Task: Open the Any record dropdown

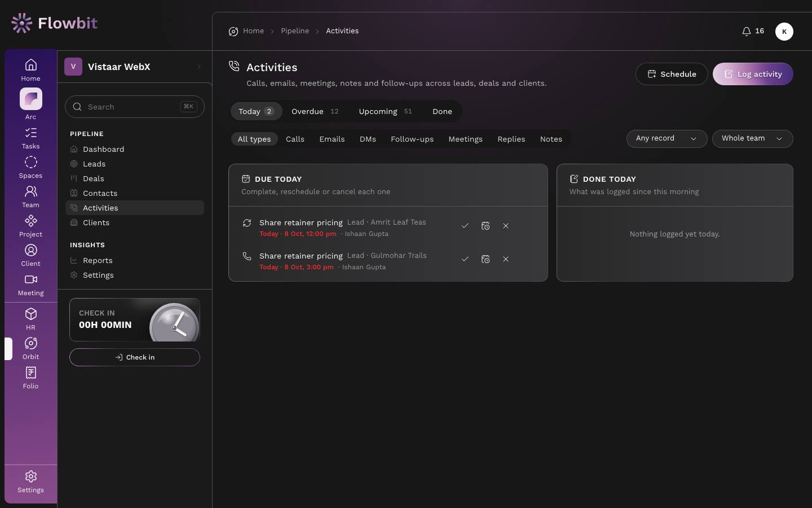Action: pyautogui.click(x=667, y=139)
